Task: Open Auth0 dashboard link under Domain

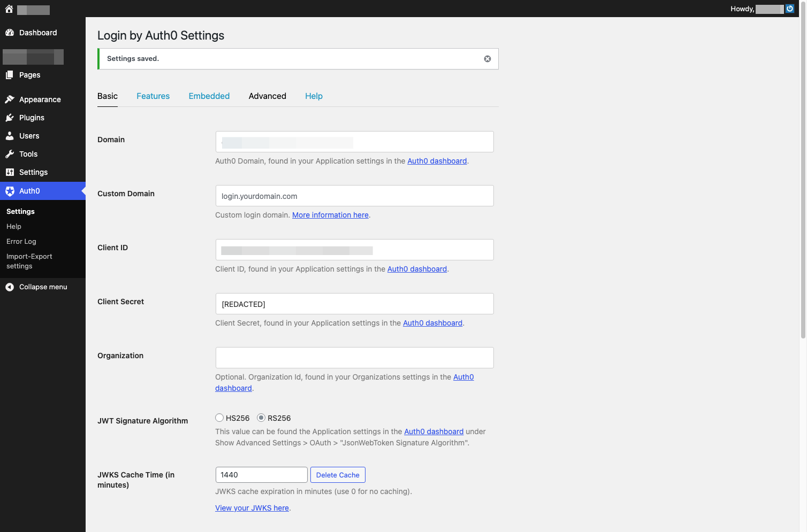Action: pos(437,161)
